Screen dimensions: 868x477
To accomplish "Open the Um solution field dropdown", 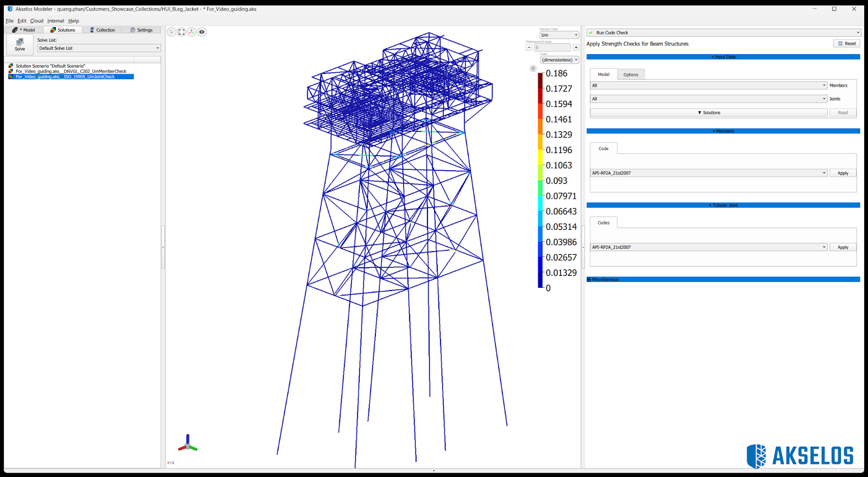I will pyautogui.click(x=559, y=35).
